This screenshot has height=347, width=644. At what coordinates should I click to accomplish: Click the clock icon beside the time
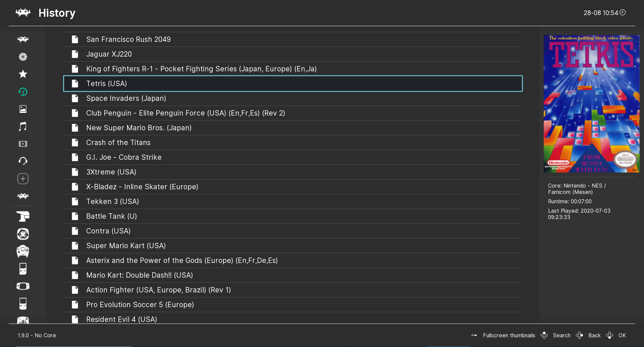pos(623,12)
